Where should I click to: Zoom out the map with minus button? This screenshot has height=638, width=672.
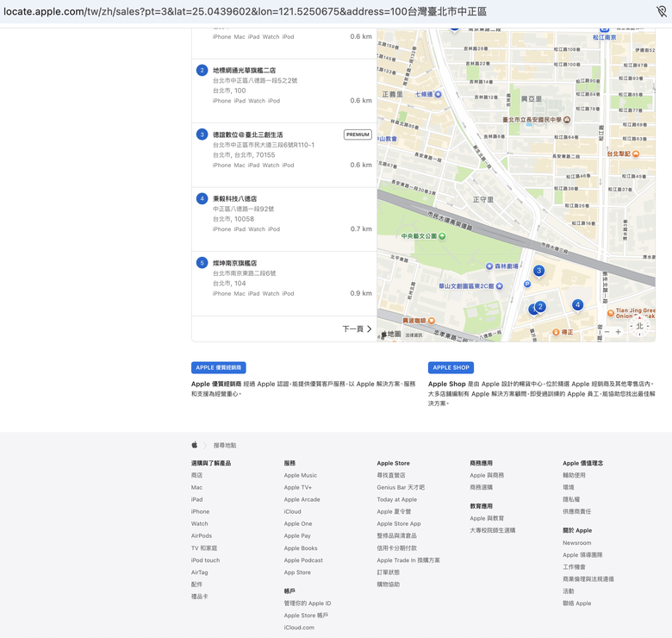tap(607, 332)
